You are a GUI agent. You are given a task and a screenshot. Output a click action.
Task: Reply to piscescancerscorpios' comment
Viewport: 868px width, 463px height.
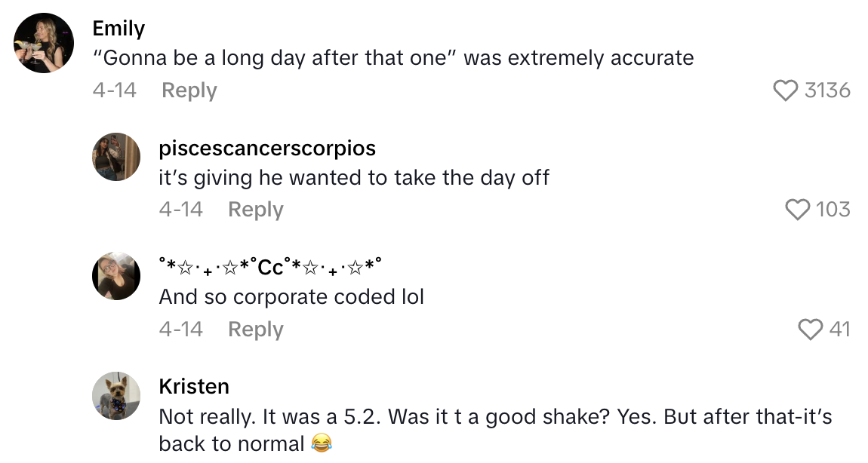click(x=255, y=210)
